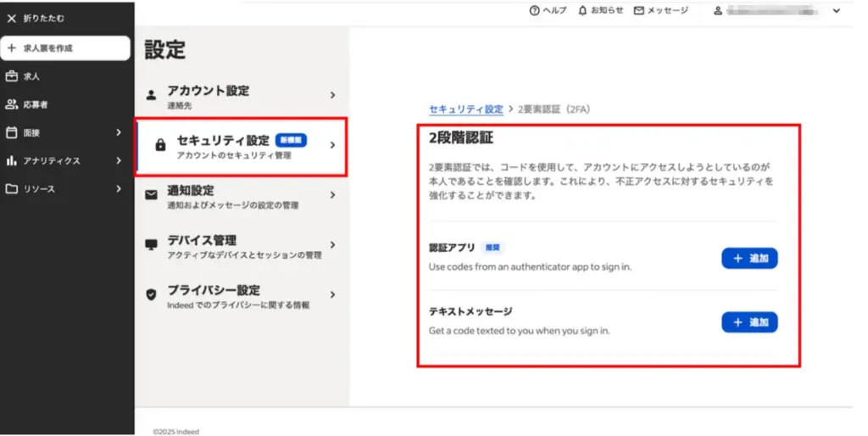
Task: Open デバイス管理 settings section
Action: 242,246
